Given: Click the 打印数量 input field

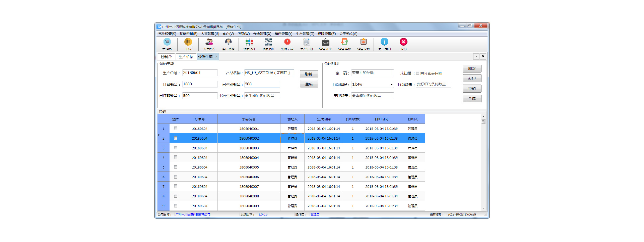Looking at the screenshot, I should pyautogui.click(x=434, y=84).
